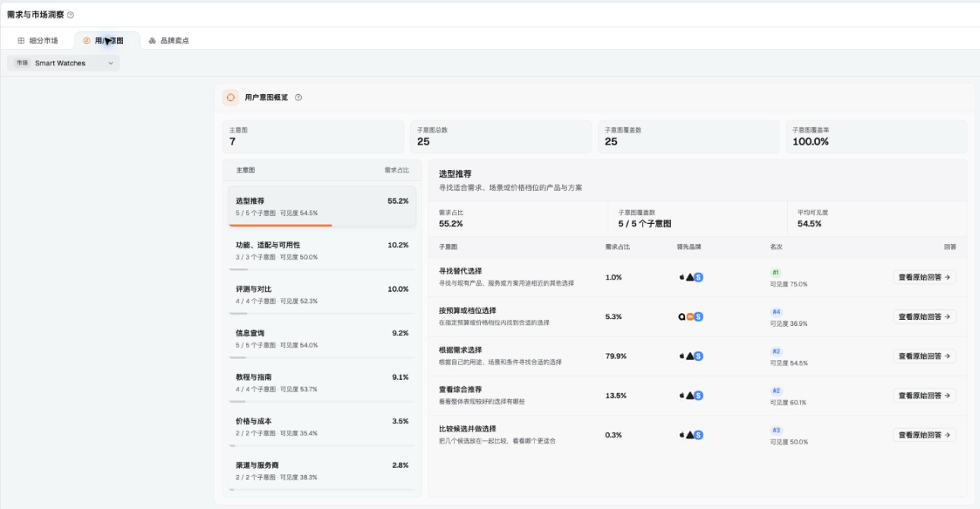Click the 79.9% demand share value
980x509 pixels.
[x=616, y=356]
